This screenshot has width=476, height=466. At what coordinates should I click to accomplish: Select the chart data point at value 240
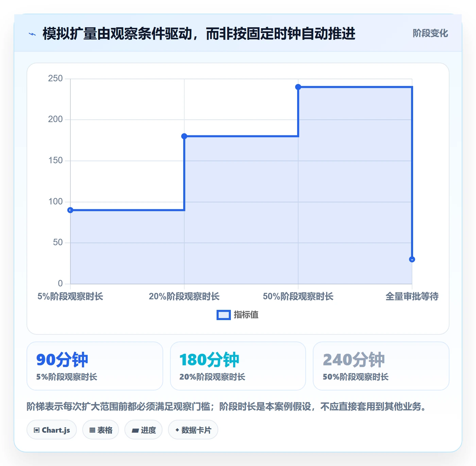pos(298,87)
